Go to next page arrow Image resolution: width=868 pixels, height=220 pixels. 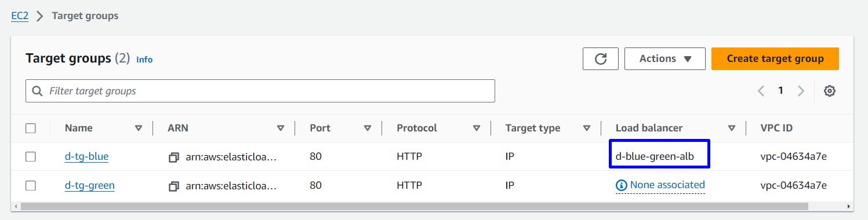pos(801,91)
